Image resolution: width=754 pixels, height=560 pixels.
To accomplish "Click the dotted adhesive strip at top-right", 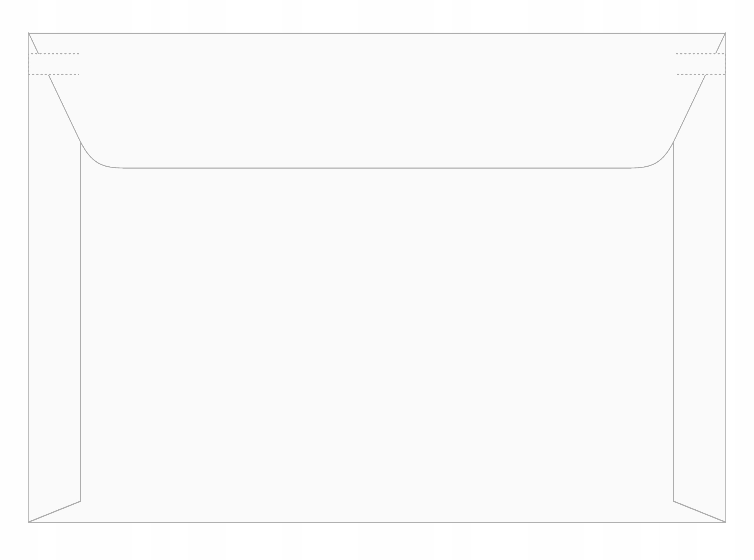I will click(x=701, y=64).
